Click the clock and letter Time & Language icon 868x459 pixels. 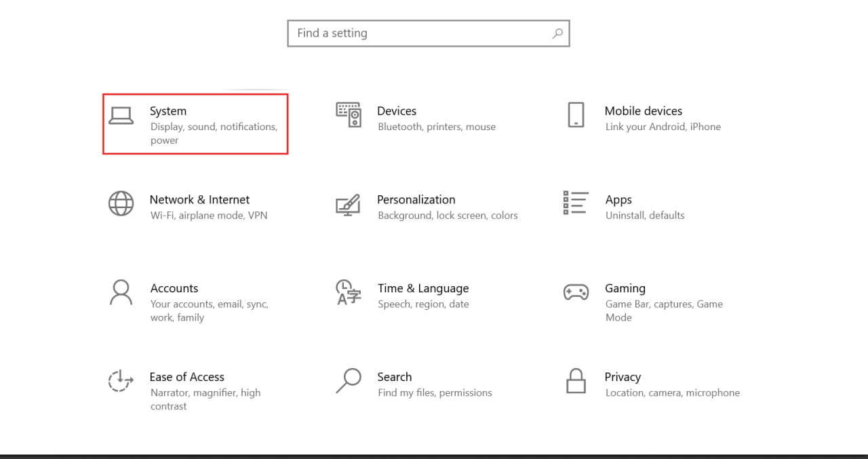click(x=349, y=292)
